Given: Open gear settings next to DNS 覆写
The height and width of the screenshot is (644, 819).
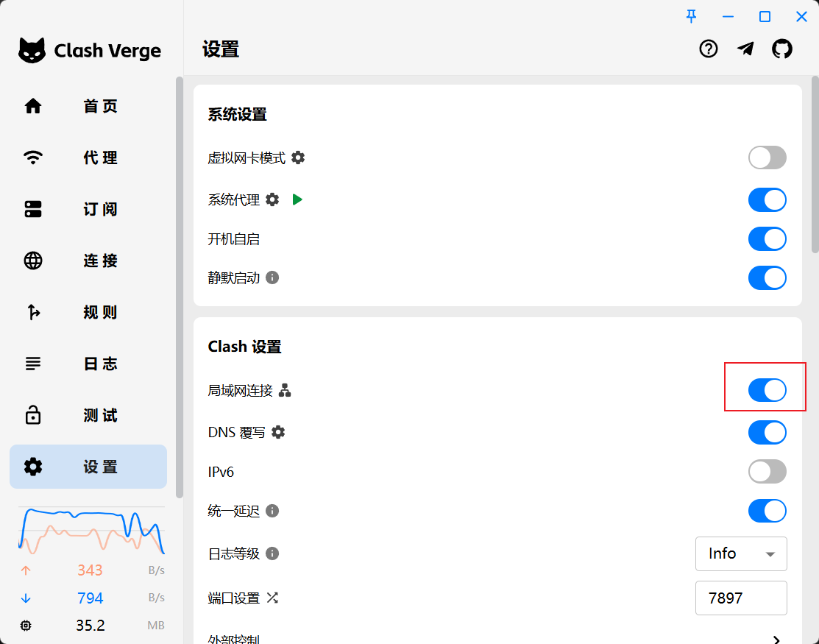Looking at the screenshot, I should point(278,433).
